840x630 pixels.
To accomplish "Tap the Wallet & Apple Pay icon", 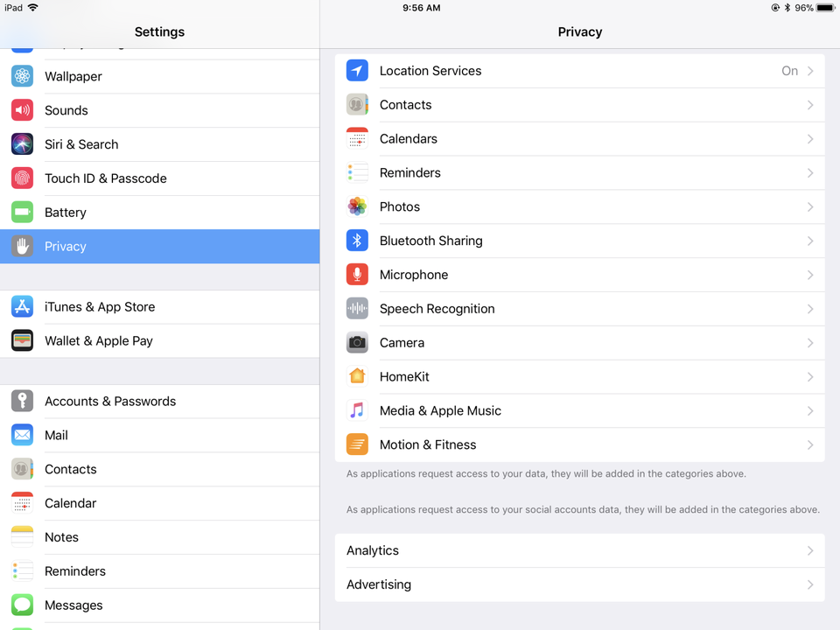I will (22, 340).
